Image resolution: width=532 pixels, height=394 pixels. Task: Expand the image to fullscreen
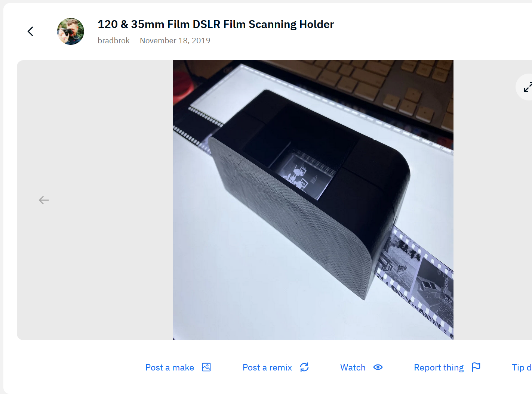(527, 87)
